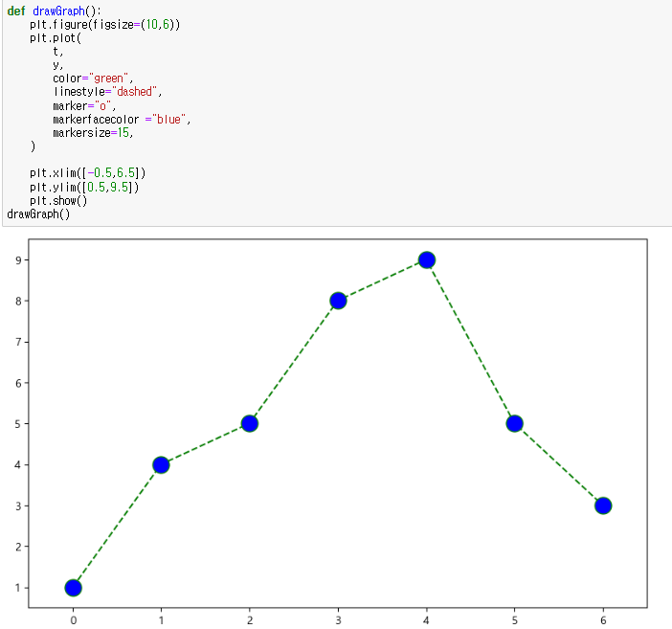
Task: Click the blue data marker at x=2
Action: 250,423
